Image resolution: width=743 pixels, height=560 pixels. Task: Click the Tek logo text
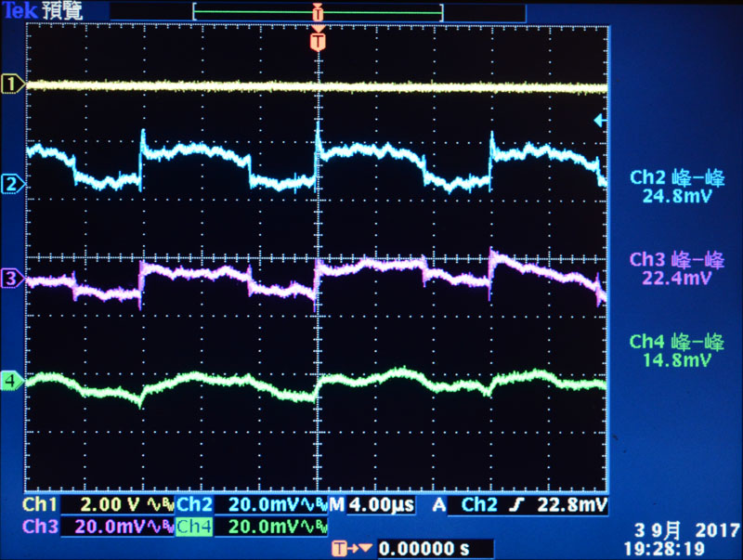coord(19,10)
